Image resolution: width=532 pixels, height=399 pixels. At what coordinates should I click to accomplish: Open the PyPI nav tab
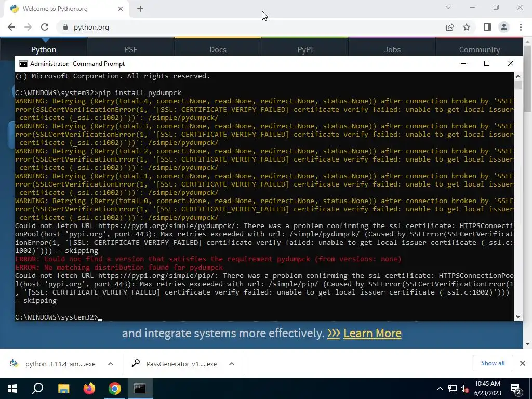pyautogui.click(x=305, y=49)
